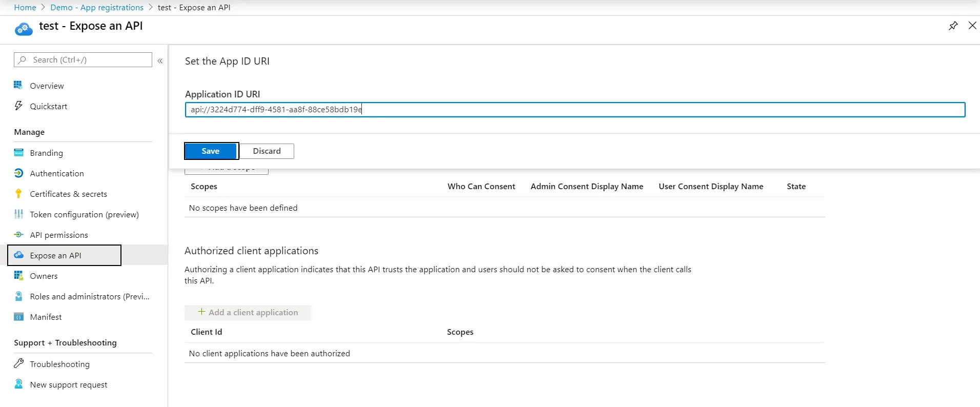Select Expose an API menu item
This screenshot has width=980, height=407.
65,255
